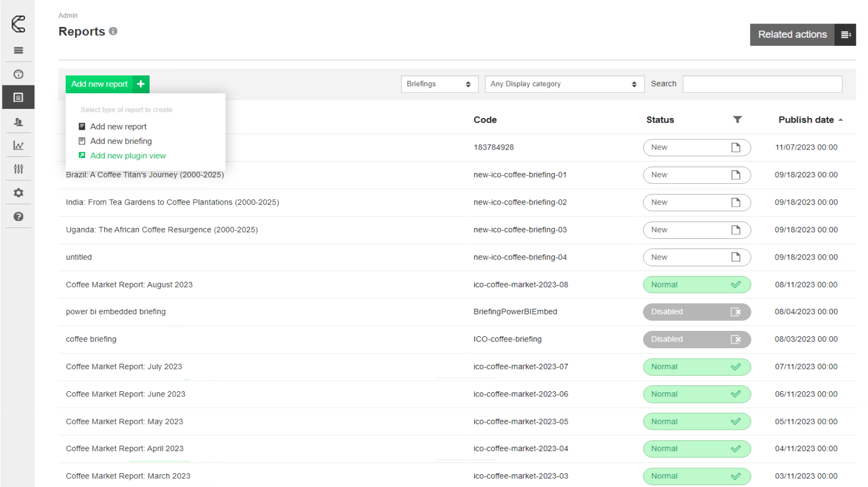This screenshot has height=487, width=868.
Task: Open the Any Display category dropdown
Action: coord(564,84)
